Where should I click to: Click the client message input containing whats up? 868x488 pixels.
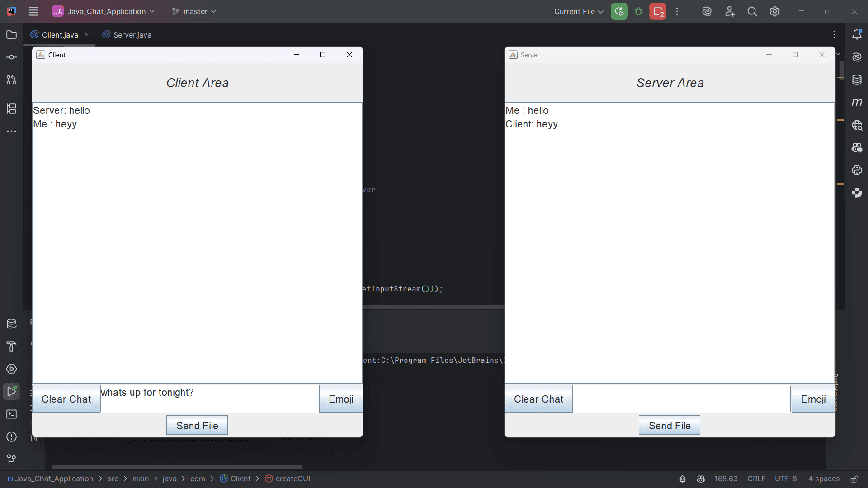tap(209, 398)
